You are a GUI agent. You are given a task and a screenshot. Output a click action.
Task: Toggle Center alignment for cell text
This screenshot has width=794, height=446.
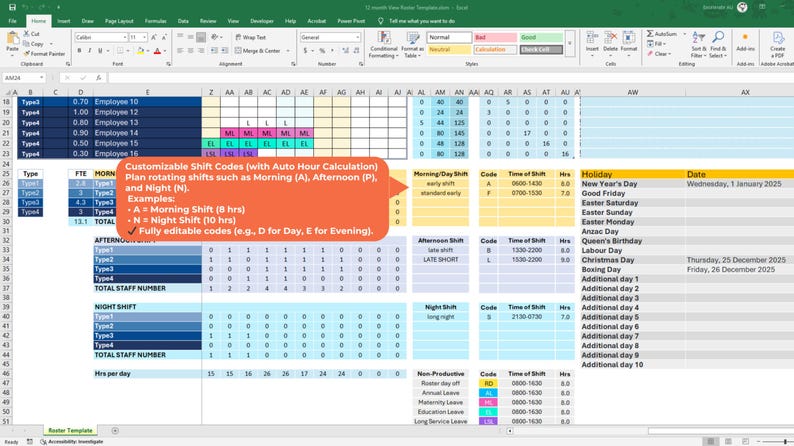(x=190, y=51)
